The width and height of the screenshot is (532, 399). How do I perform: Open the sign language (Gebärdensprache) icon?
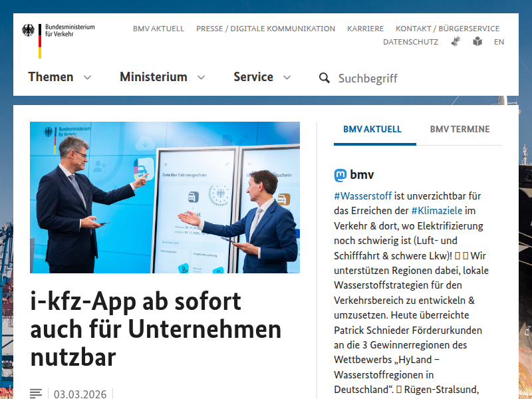pos(456,41)
